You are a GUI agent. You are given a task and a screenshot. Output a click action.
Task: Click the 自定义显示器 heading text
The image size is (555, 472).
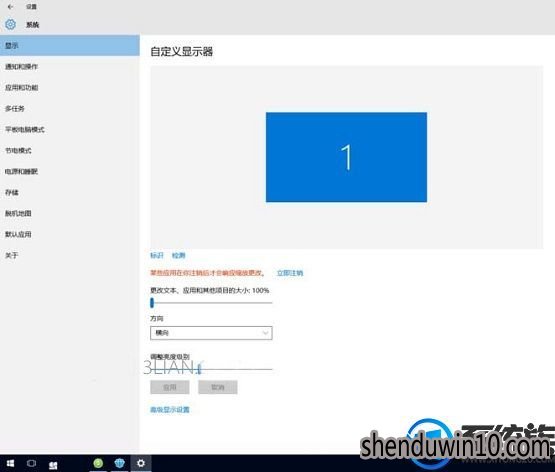[x=182, y=52]
